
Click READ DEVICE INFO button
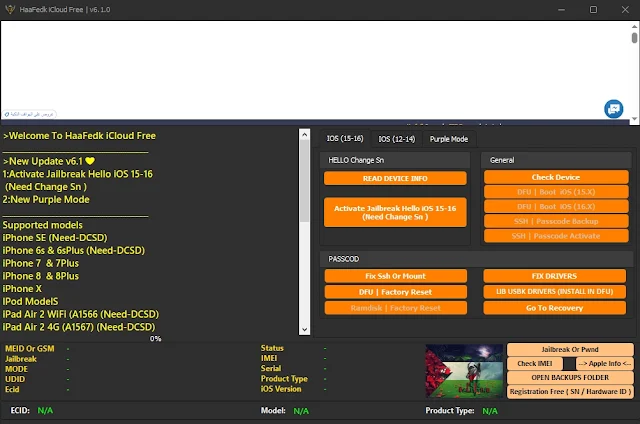pyautogui.click(x=395, y=178)
